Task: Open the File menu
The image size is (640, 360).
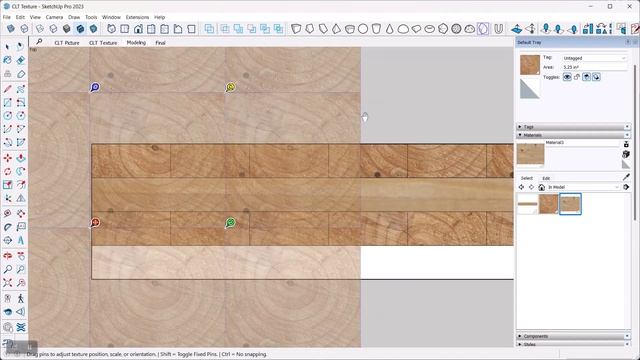Action: [7, 17]
